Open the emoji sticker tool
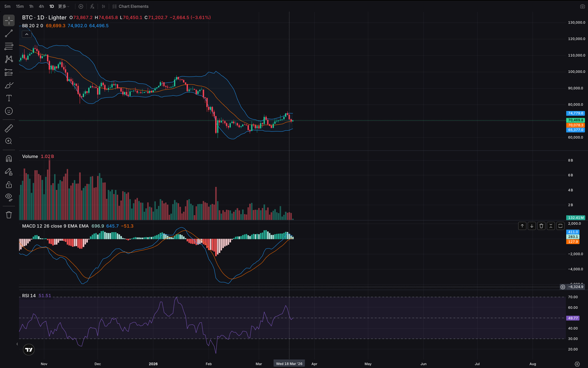Viewport: 588px width, 368px height. (x=9, y=111)
